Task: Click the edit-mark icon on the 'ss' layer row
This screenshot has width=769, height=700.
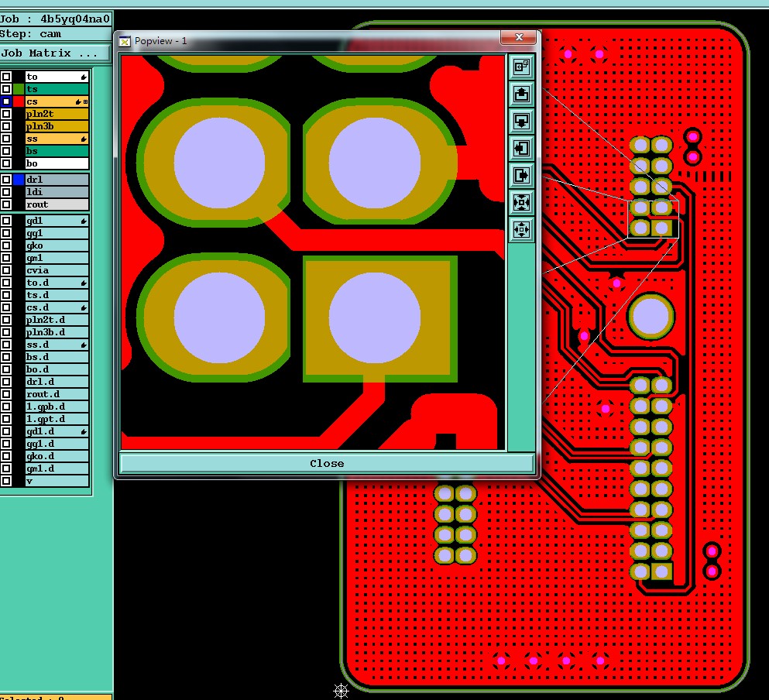Action: (x=84, y=139)
